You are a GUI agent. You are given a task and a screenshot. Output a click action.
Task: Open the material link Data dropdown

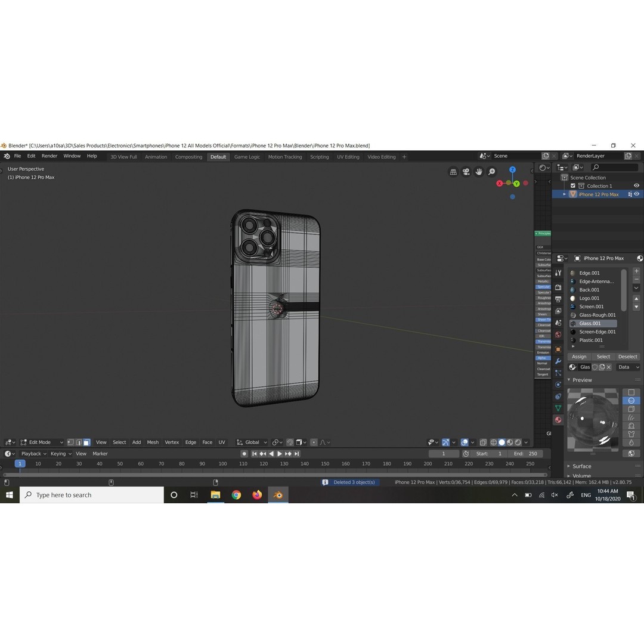(627, 367)
